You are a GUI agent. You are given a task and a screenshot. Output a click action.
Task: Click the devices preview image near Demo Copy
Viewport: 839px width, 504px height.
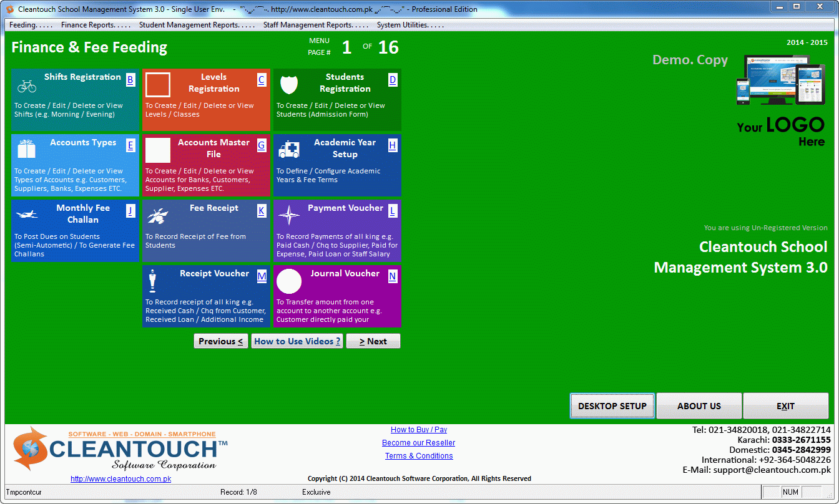(x=781, y=80)
